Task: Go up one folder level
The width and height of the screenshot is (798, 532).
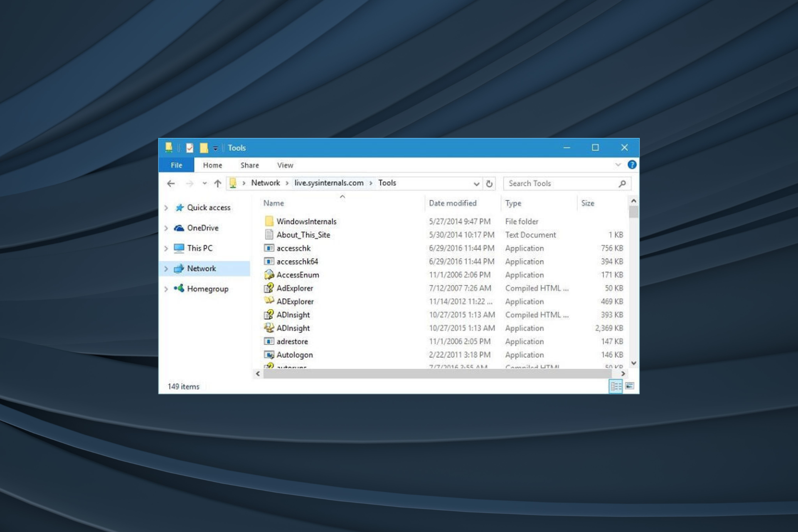Action: click(x=217, y=183)
